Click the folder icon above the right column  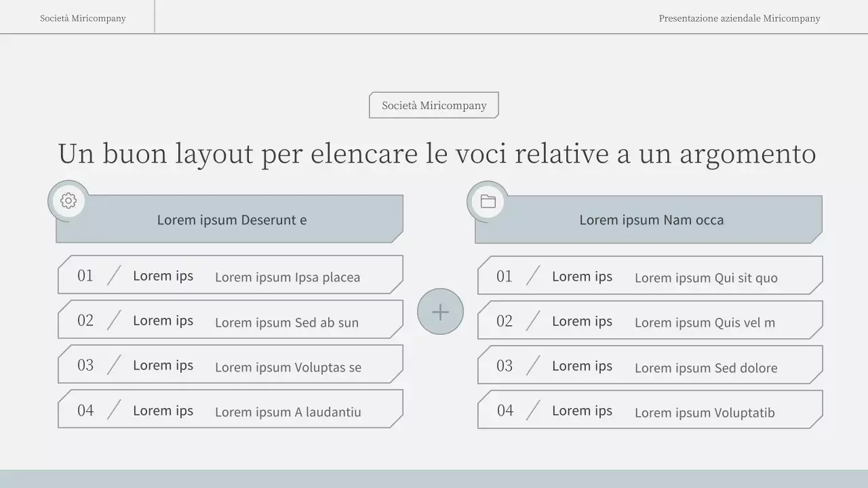[487, 201]
